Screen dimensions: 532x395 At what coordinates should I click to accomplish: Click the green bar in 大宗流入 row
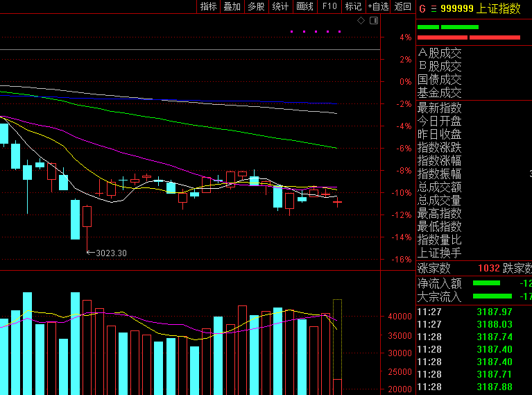pos(491,297)
